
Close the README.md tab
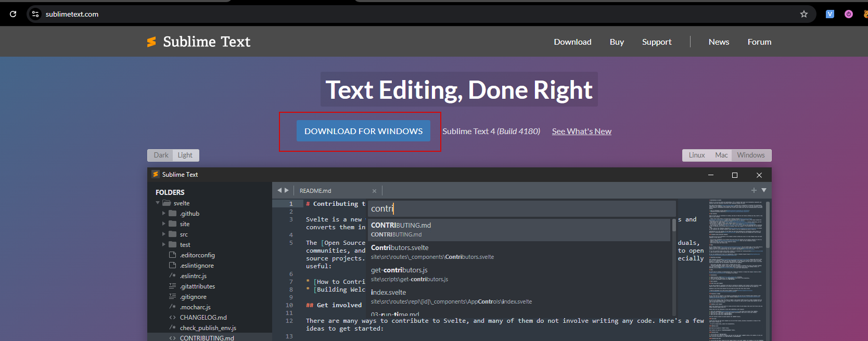pos(374,191)
